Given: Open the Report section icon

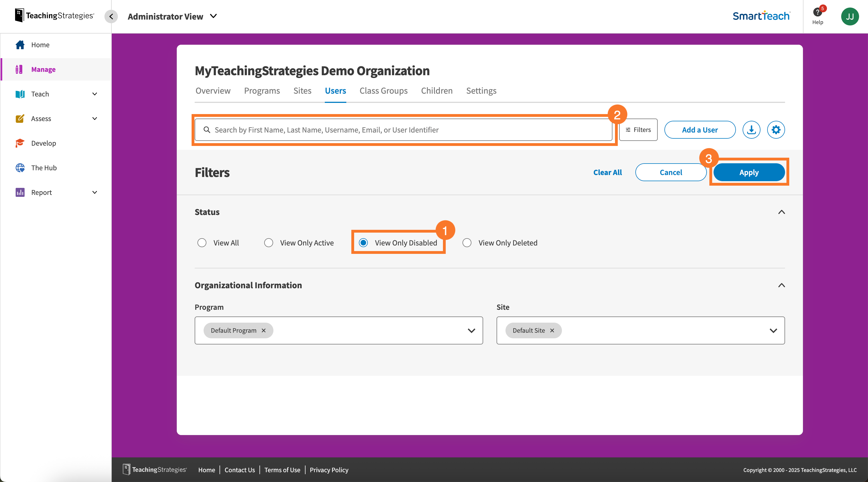Looking at the screenshot, I should click(x=20, y=192).
